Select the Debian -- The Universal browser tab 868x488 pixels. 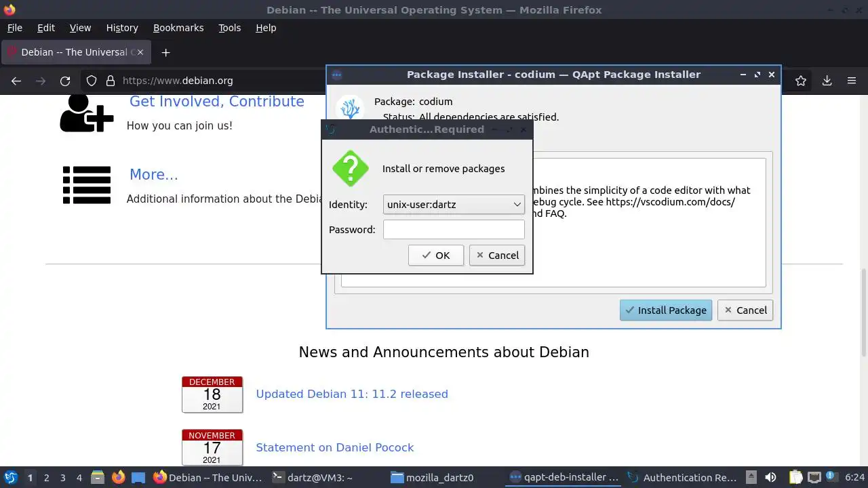pos(76,52)
